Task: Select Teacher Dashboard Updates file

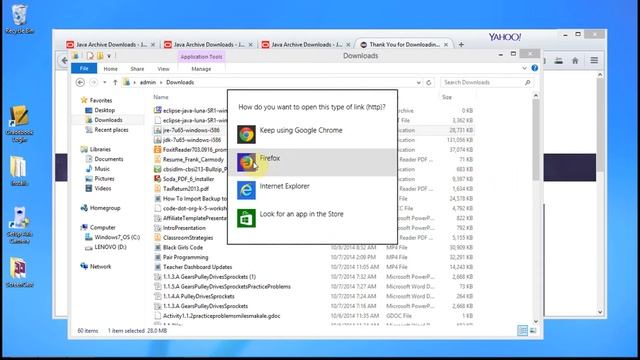Action: [197, 267]
